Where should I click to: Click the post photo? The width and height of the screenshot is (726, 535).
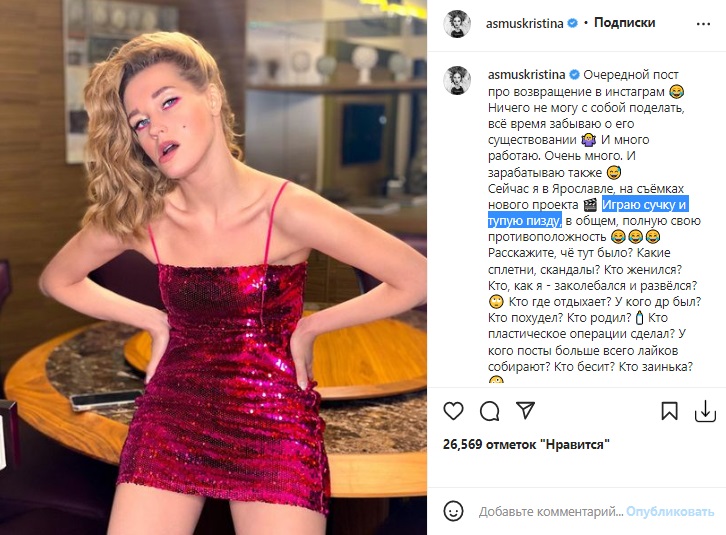click(x=213, y=267)
